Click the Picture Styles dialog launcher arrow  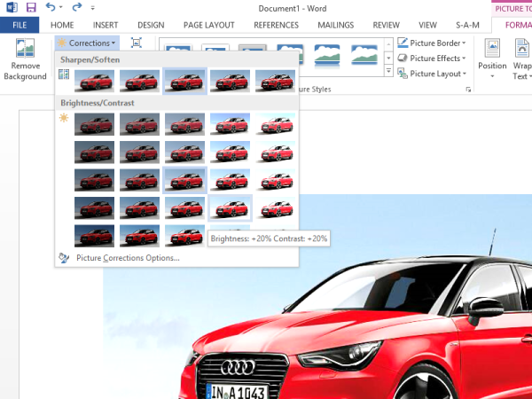468,90
